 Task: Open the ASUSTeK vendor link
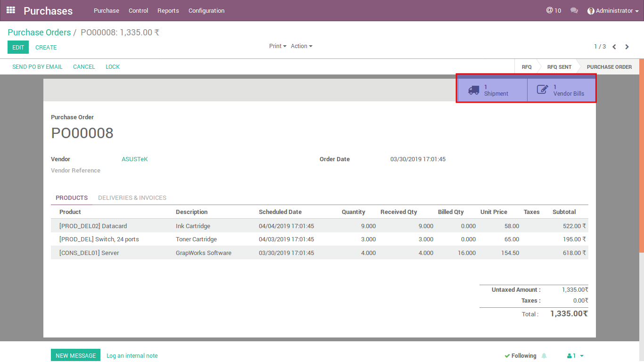(x=135, y=159)
